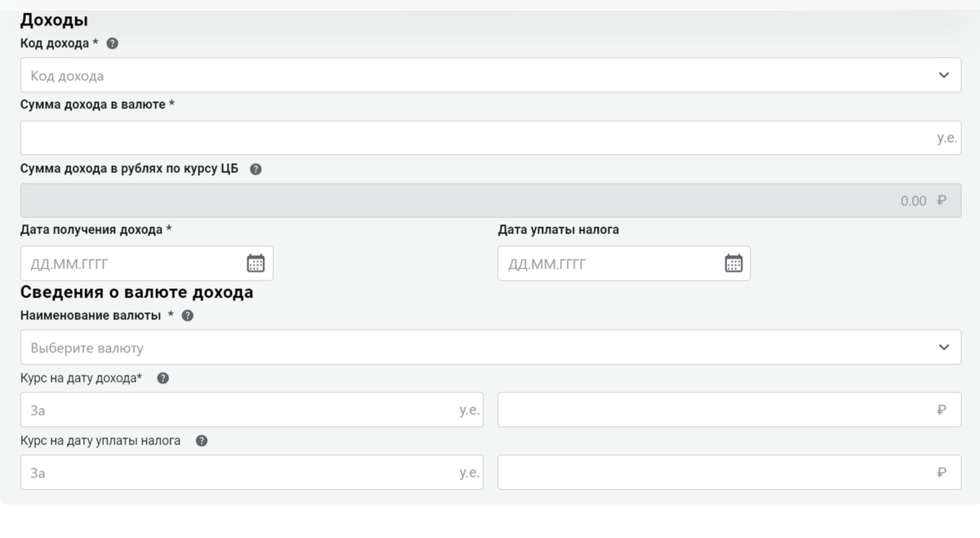This screenshot has height=538, width=980.
Task: Click help icon beside Курс на дату уплаты налога
Action: tap(202, 441)
